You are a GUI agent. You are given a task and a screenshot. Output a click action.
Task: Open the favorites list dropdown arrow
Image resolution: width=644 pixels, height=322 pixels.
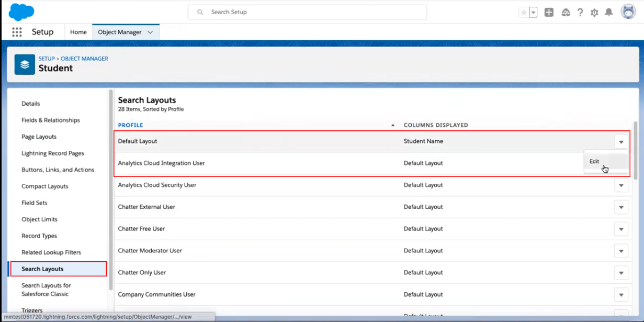(533, 13)
